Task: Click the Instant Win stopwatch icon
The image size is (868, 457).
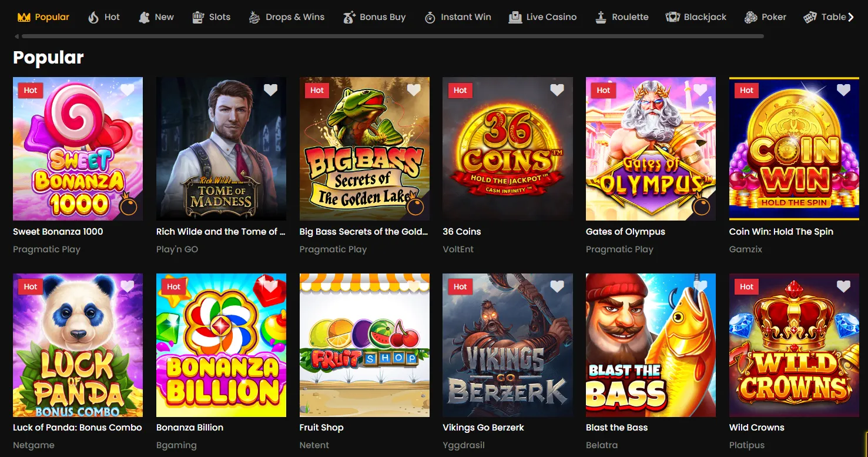Action: tap(430, 17)
